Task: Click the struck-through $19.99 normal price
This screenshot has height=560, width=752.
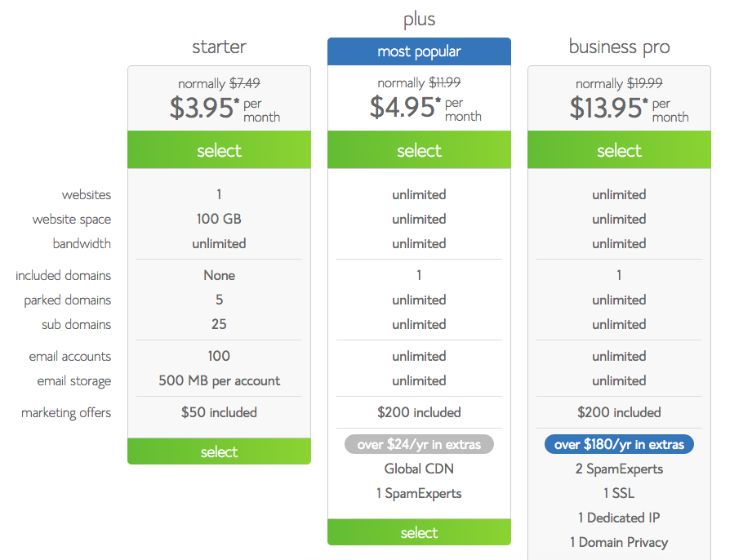Action: [644, 83]
